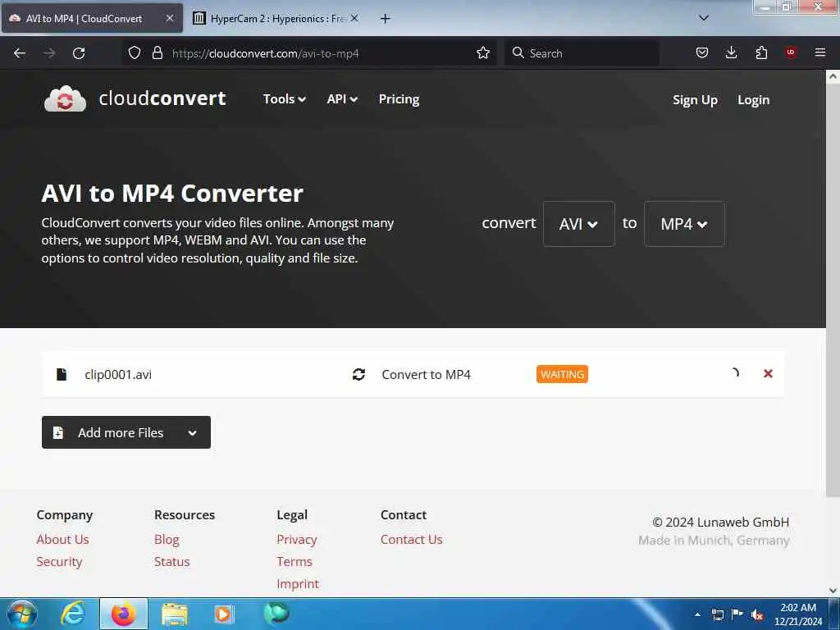Click the network tray icon

pos(718,615)
